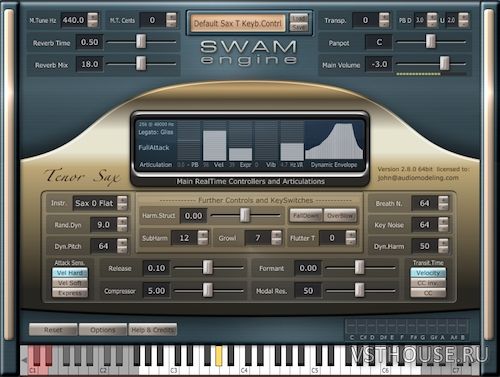Click the Sax 0 Flat instrument field
Screen dimensions: 500x377
(x=95, y=203)
